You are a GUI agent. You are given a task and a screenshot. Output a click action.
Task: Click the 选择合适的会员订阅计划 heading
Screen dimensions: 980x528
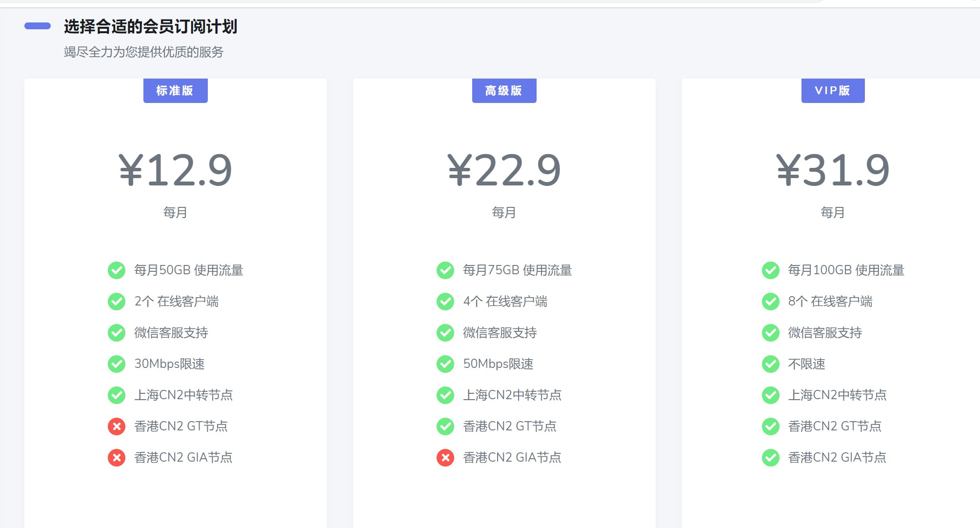150,26
